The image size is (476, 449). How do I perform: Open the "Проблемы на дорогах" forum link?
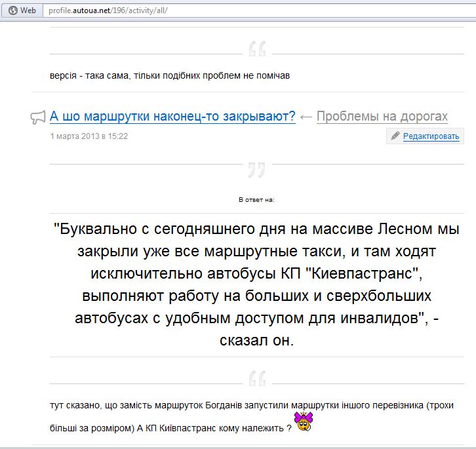pyautogui.click(x=382, y=117)
